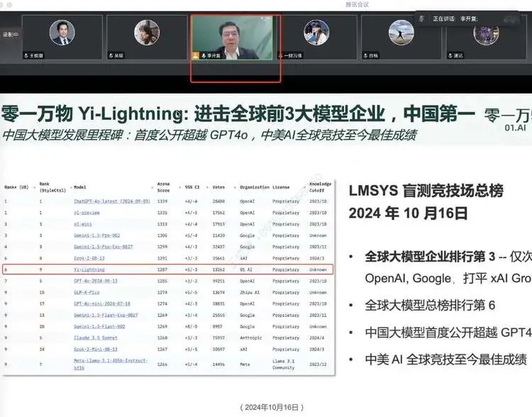Open the o1-mini model link
Image resolution: width=532 pixels, height=417 pixels.
[83, 224]
